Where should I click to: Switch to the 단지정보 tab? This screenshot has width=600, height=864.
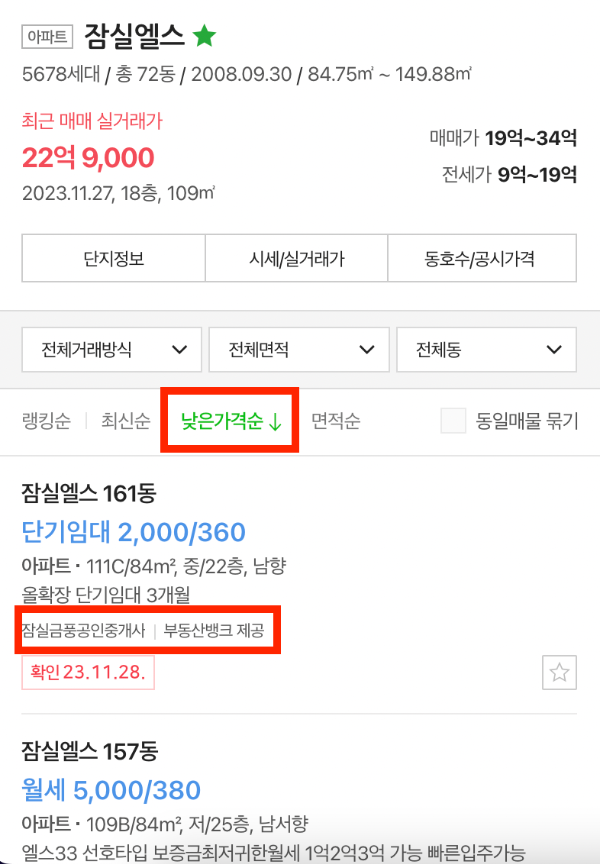(x=113, y=258)
